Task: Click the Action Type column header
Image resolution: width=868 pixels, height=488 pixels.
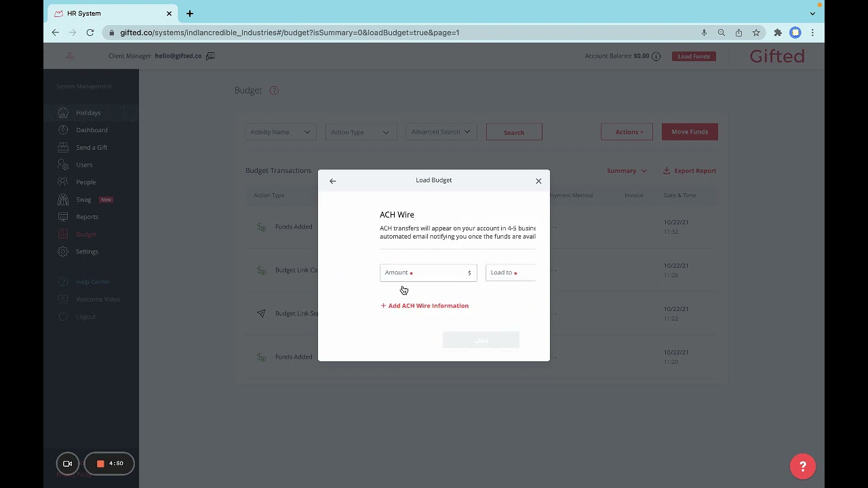Action: tap(269, 195)
